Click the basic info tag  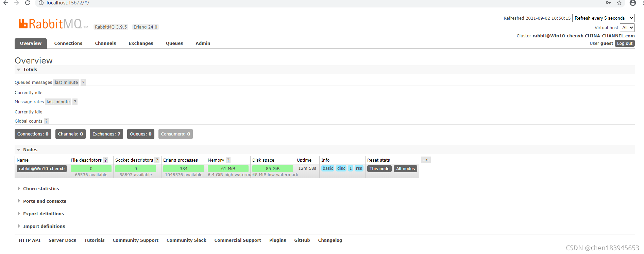coord(328,168)
